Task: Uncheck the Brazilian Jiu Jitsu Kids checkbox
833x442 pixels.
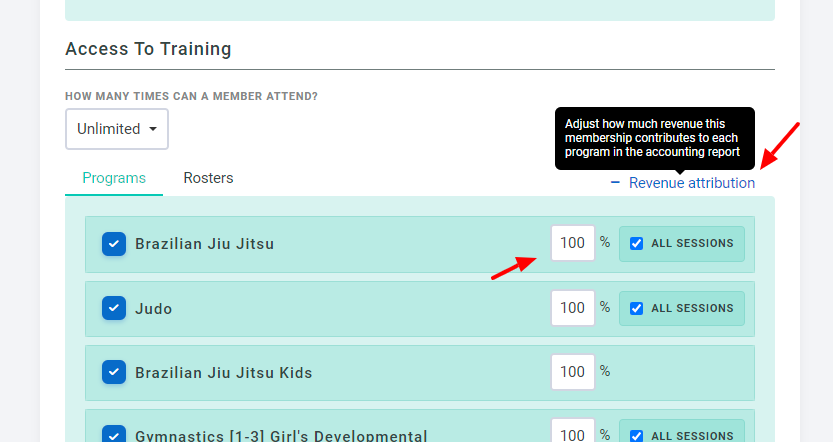Action: 114,372
